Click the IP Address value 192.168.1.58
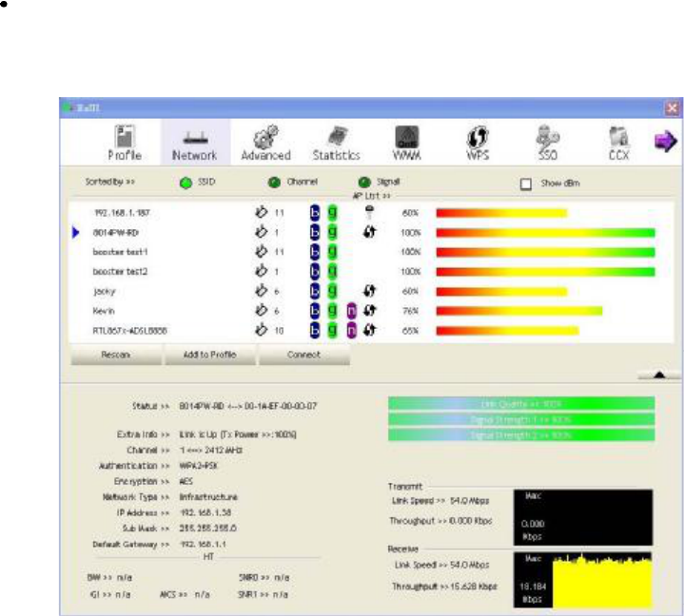The width and height of the screenshot is (684, 616). tap(205, 512)
